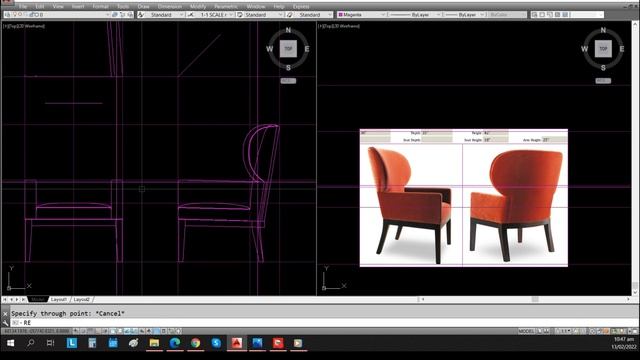640x360 pixels.
Task: Open the WCS dropdown under left ViewCube
Action: click(288, 81)
